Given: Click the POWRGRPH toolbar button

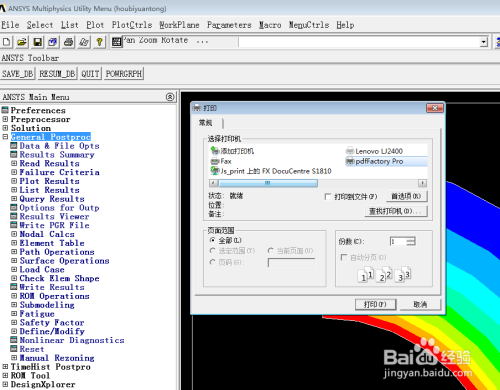Looking at the screenshot, I should point(124,73).
